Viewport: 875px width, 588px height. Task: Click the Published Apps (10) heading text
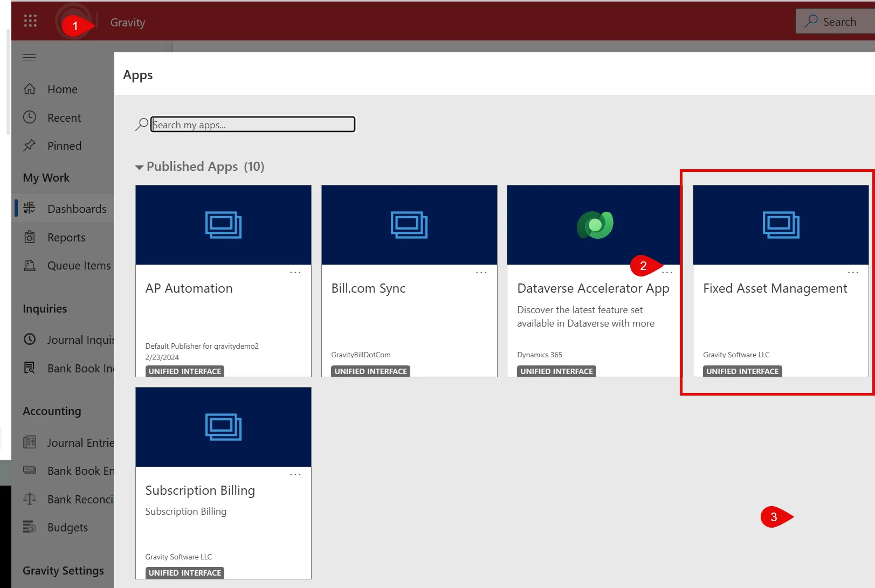pyautogui.click(x=205, y=167)
